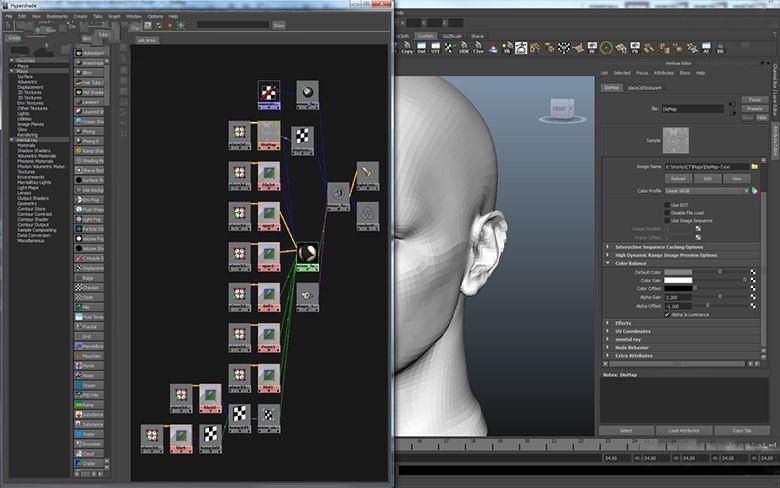
Task: Click the Out shelf icon
Action: pos(421,48)
